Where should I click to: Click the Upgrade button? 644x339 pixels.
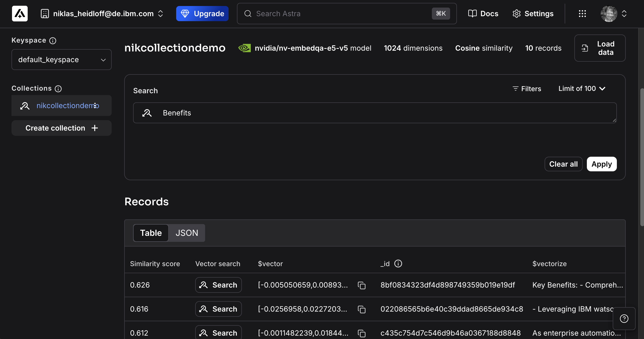(x=202, y=14)
